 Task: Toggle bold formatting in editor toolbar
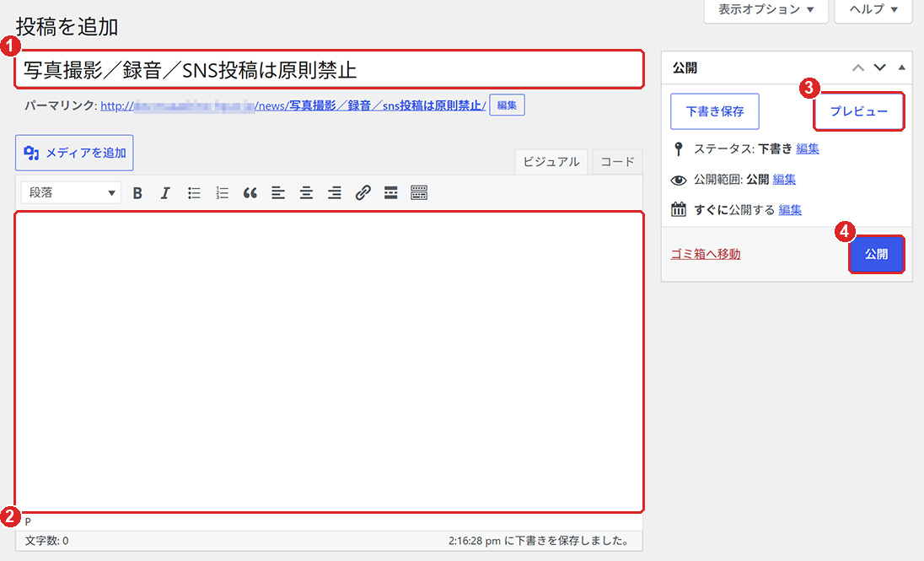[137, 193]
